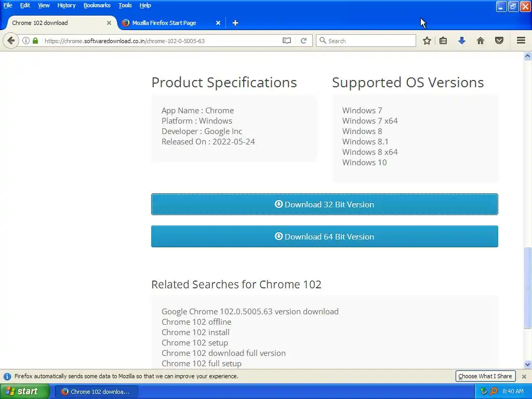Click the taskbar clock showing 8:40 AM

tap(513, 391)
